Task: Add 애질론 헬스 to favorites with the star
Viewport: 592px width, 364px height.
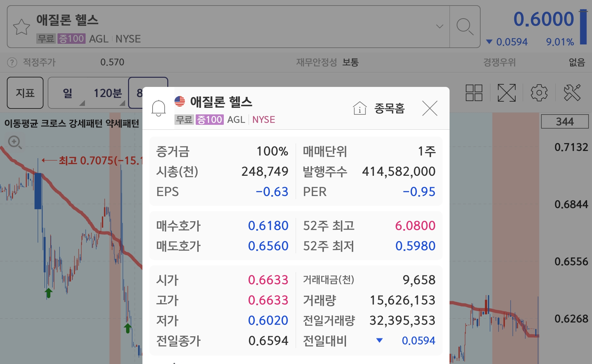Action: [22, 27]
